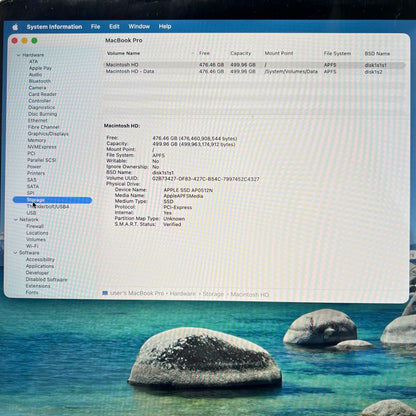Sort by the Volume Name column header
The height and width of the screenshot is (416, 416).
(x=123, y=53)
